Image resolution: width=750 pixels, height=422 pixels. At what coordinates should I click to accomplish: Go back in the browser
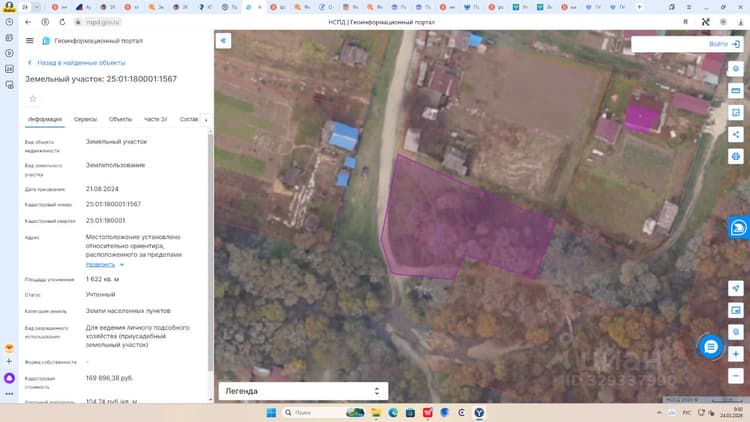coord(28,22)
